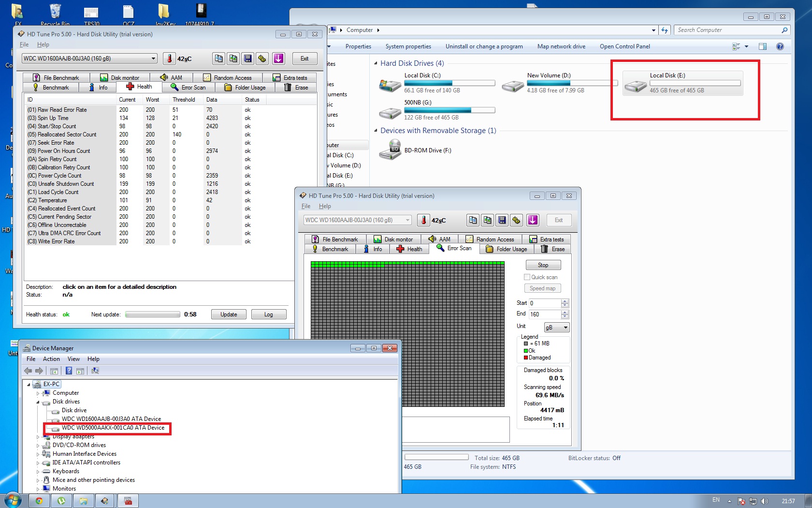Select WDC WD1600AAJB-00J3A0 ATA Device in Device Manager
This screenshot has width=812, height=508.
112,419
